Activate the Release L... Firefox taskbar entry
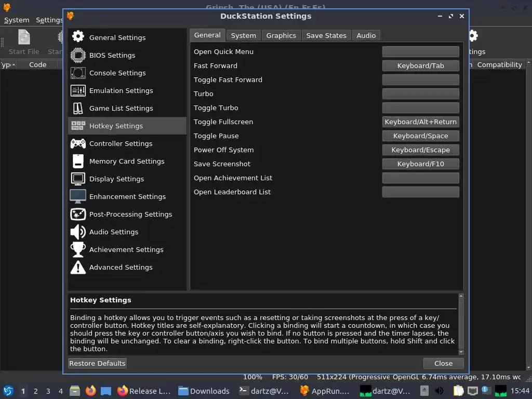532x399 pixels. [x=144, y=391]
